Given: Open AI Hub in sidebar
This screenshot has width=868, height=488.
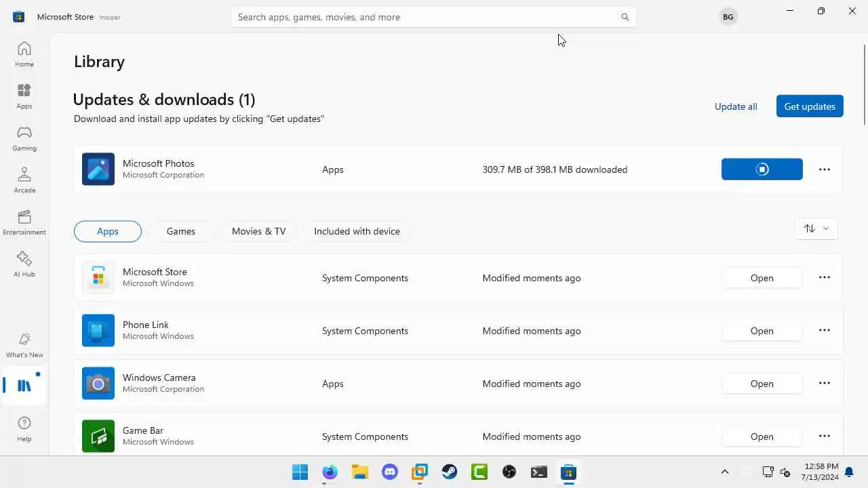Looking at the screenshot, I should pos(24,264).
